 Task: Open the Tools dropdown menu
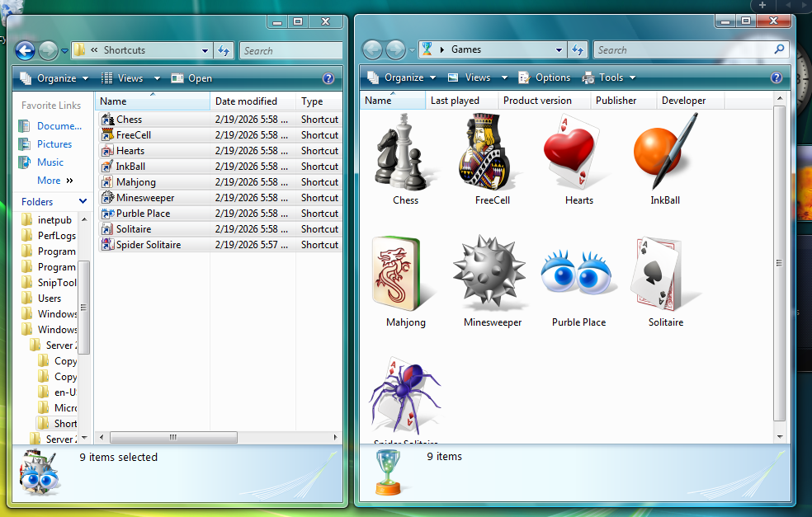click(610, 78)
